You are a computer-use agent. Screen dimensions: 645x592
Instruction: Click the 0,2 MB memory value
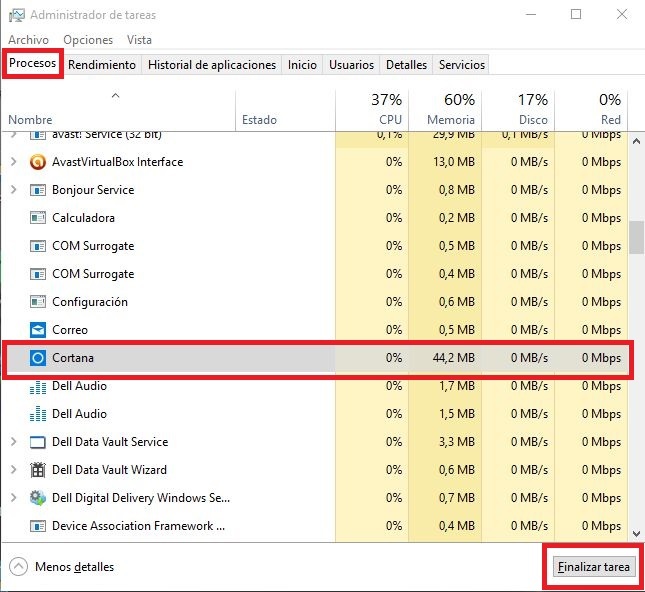(x=457, y=218)
